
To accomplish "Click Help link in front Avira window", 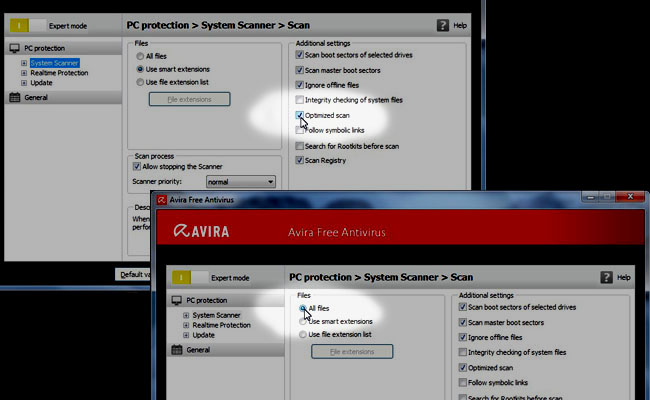I will pyautogui.click(x=623, y=277).
